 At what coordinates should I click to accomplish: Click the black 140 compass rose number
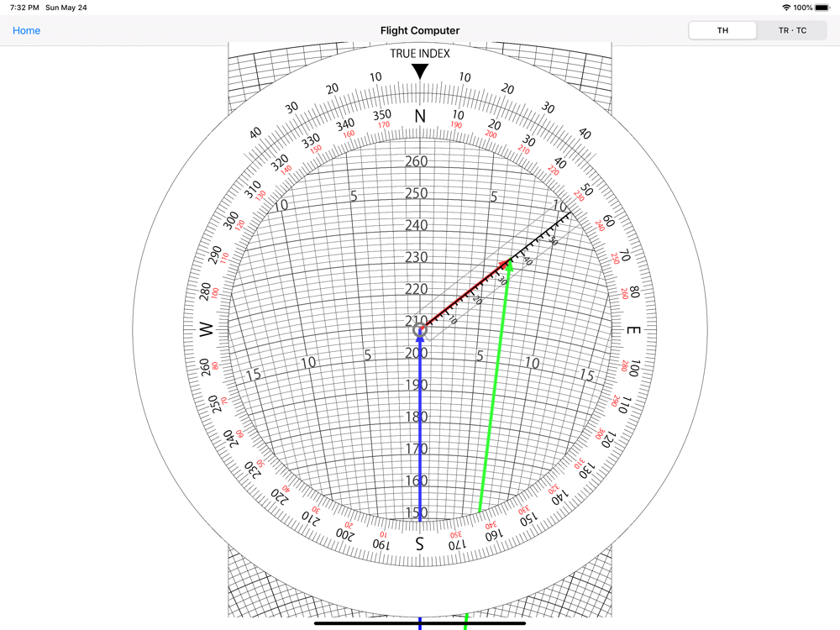tap(559, 499)
